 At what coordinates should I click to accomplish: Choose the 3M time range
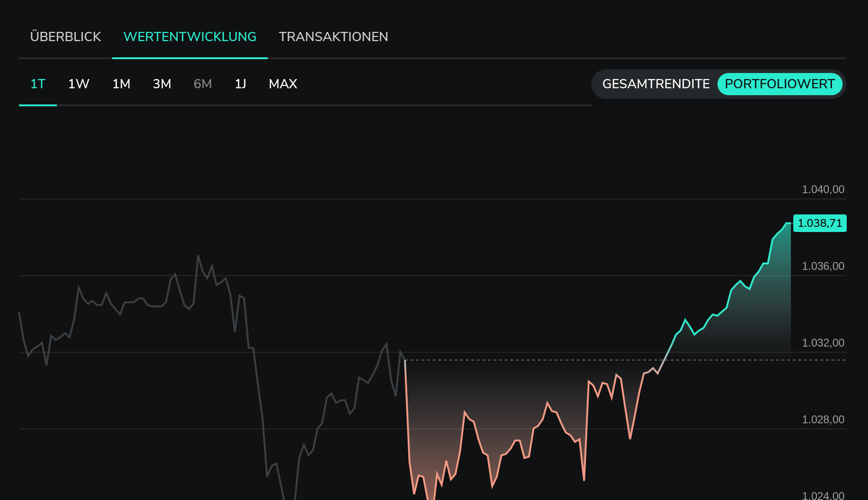tap(162, 84)
